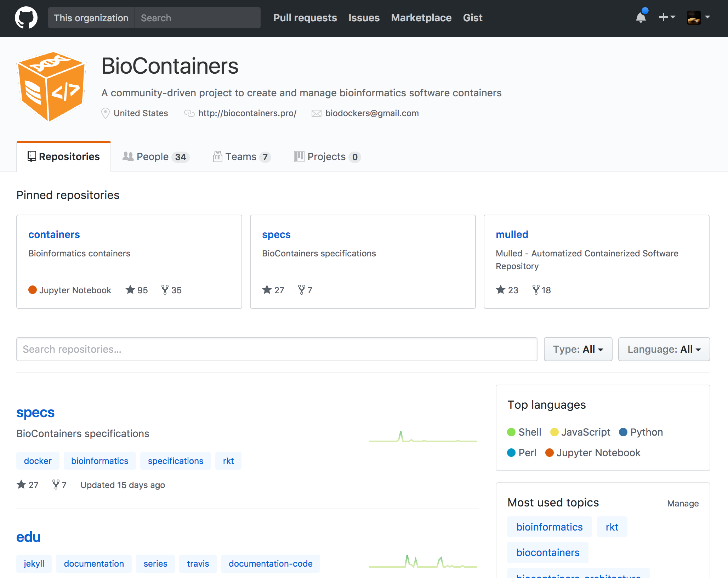
Task: Select rkt in Most used topics
Action: click(x=612, y=527)
